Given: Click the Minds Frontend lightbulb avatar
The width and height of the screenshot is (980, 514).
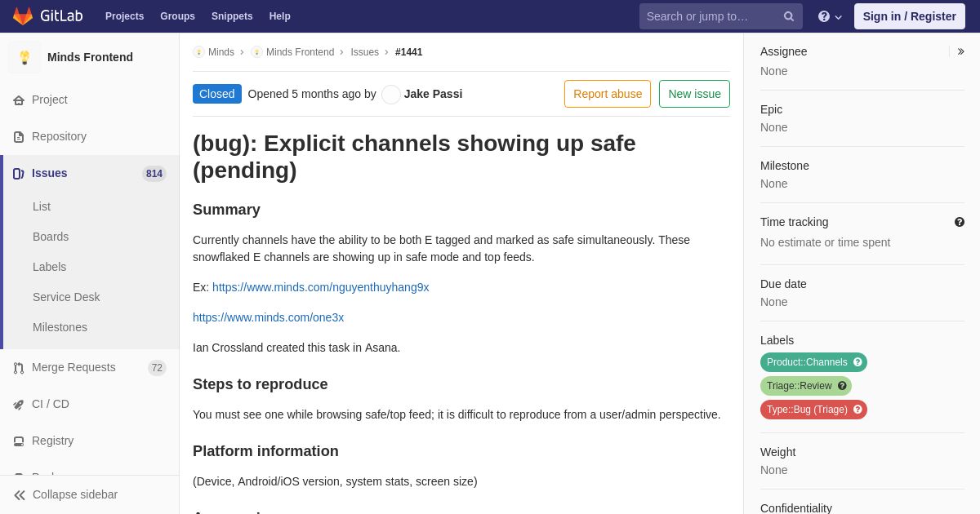Looking at the screenshot, I should pos(24,57).
